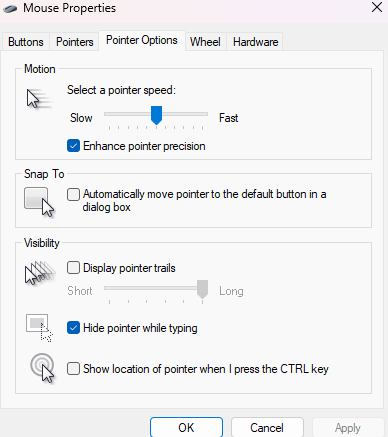Click the Cancel button

(267, 427)
